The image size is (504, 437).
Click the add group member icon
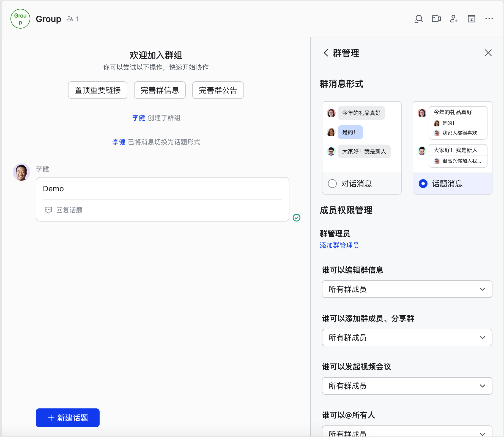click(454, 19)
